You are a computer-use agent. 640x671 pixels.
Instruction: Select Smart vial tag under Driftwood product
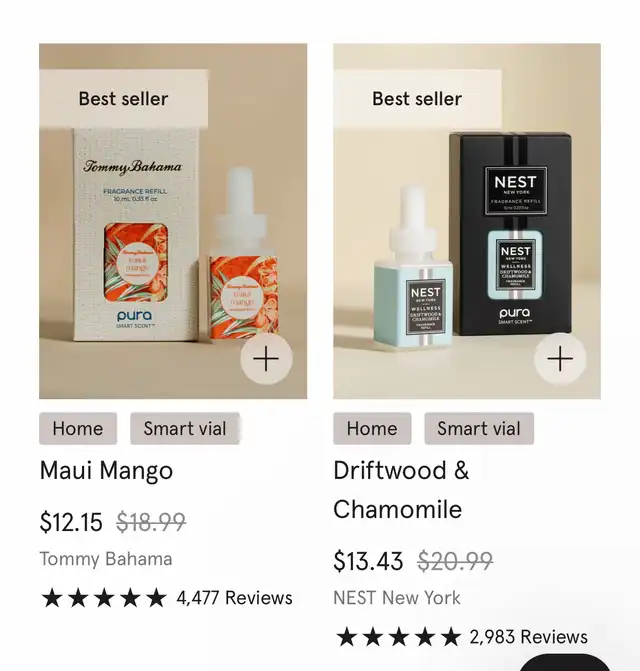point(479,428)
